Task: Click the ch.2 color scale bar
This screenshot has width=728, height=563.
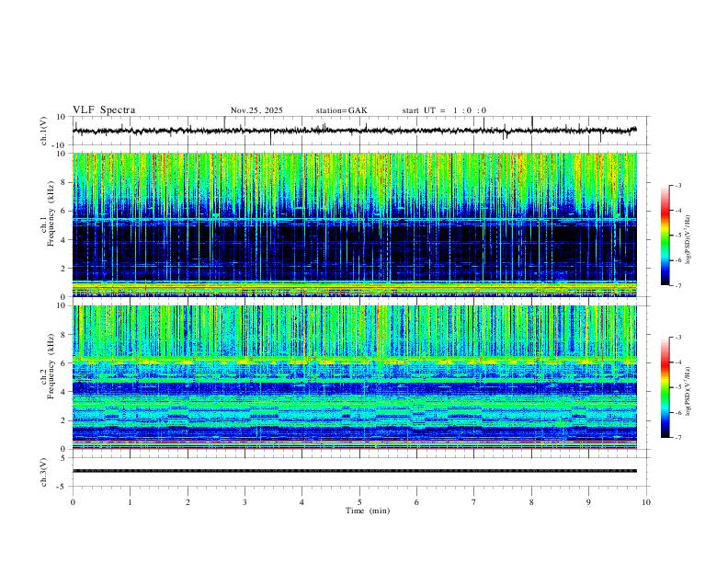Action: tap(665, 387)
